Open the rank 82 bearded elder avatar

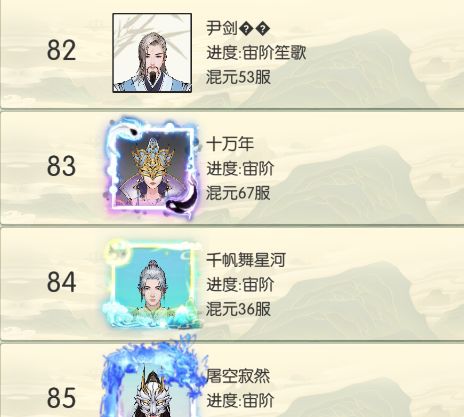click(152, 53)
